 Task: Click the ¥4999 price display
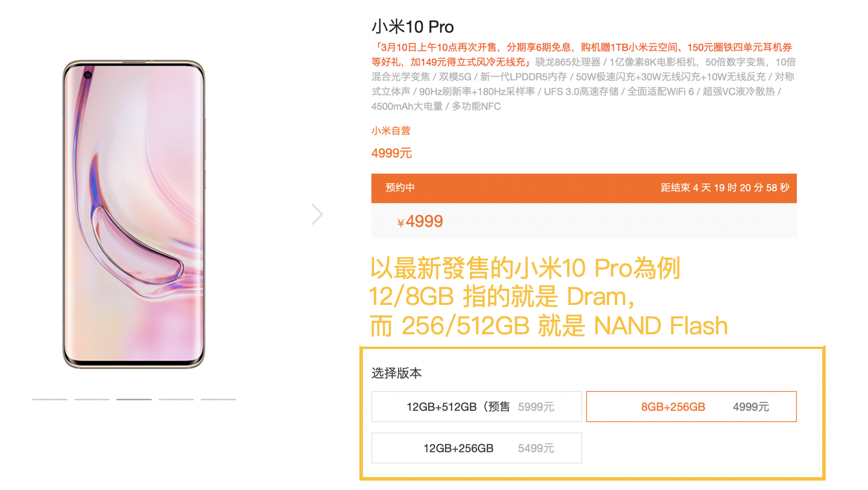tap(420, 221)
